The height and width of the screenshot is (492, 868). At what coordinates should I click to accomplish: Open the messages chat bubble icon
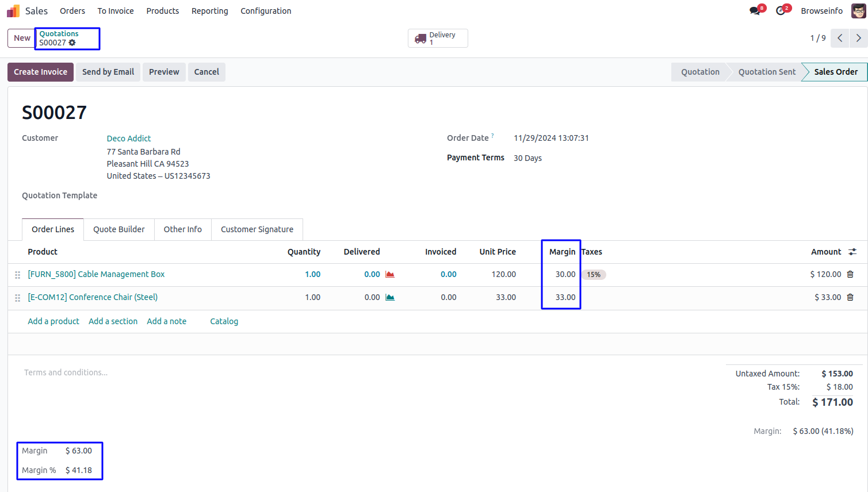click(x=755, y=11)
